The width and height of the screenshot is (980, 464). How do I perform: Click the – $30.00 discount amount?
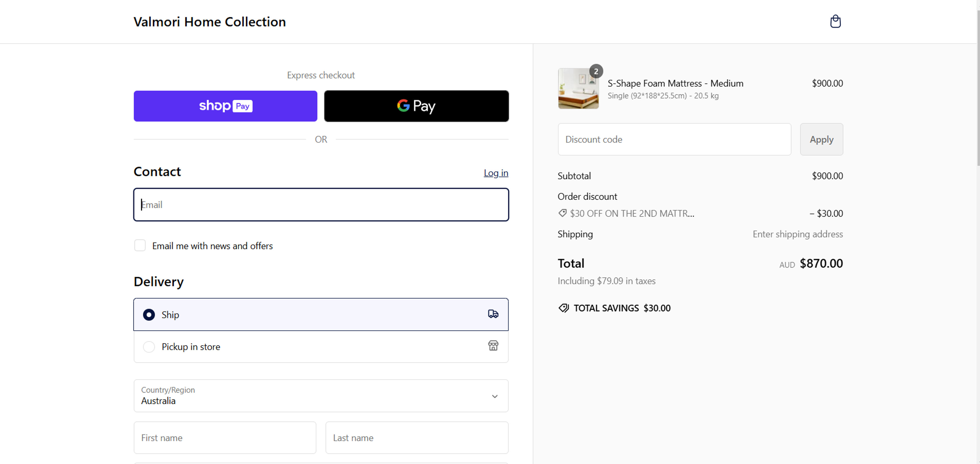pos(826,213)
